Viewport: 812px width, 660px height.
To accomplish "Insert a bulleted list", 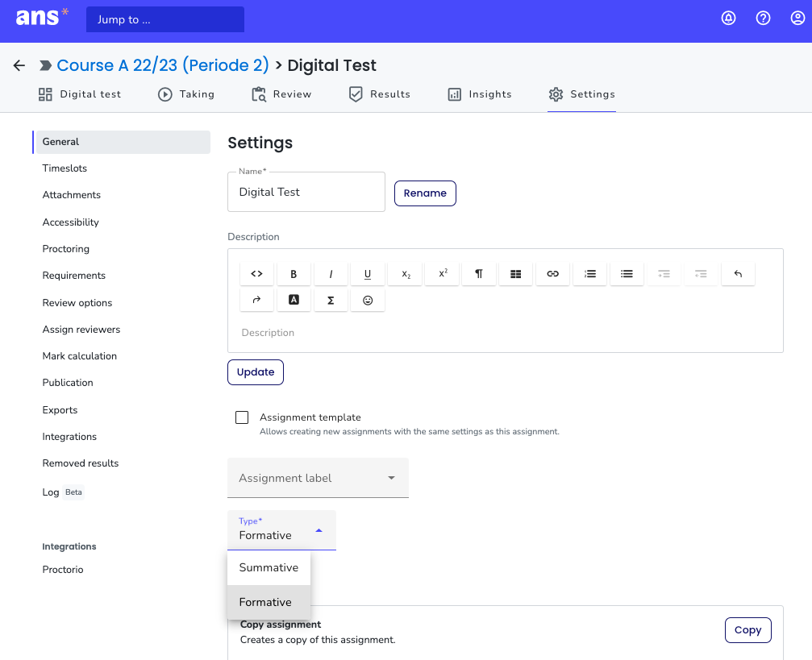I will click(627, 274).
